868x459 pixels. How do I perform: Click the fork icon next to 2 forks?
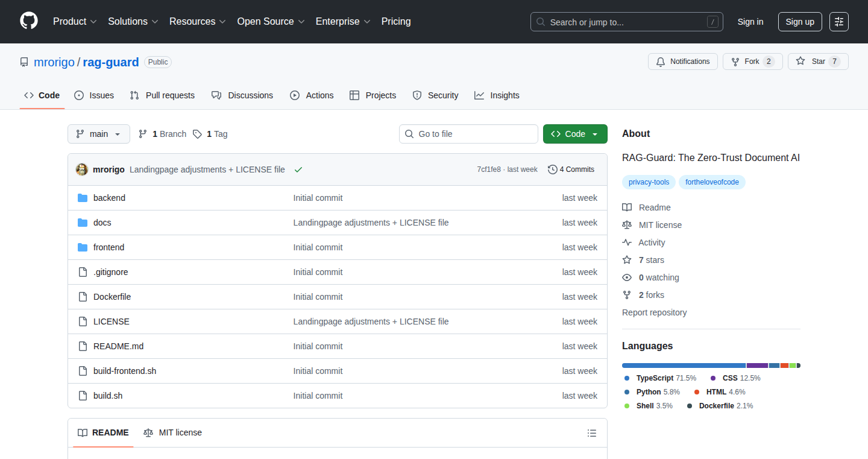627,295
